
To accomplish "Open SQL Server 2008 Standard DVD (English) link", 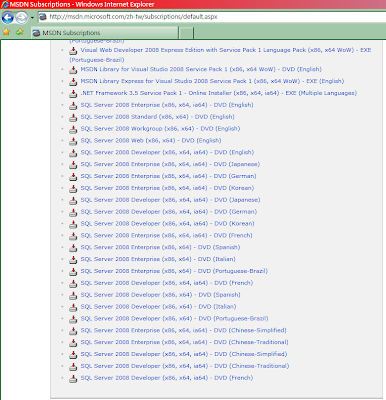I will (157, 117).
